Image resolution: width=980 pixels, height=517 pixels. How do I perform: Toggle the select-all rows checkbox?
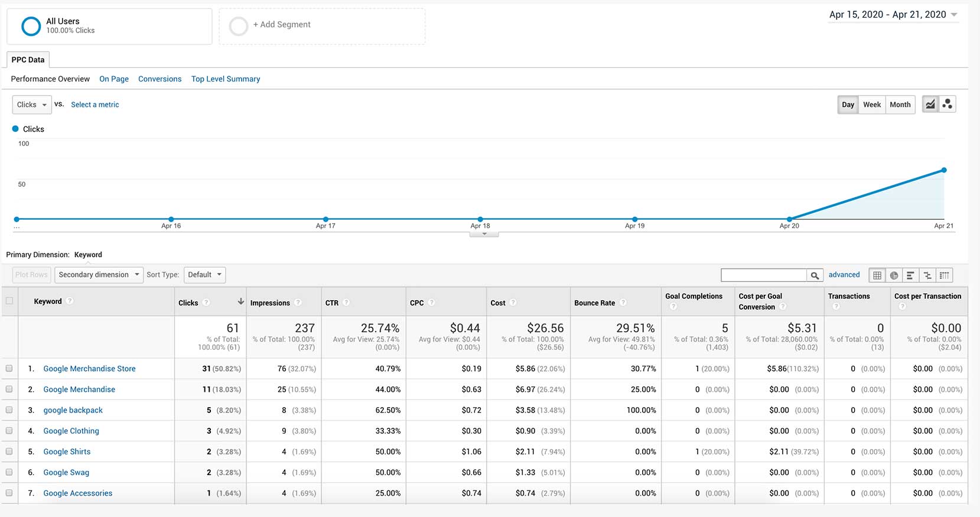coord(9,301)
